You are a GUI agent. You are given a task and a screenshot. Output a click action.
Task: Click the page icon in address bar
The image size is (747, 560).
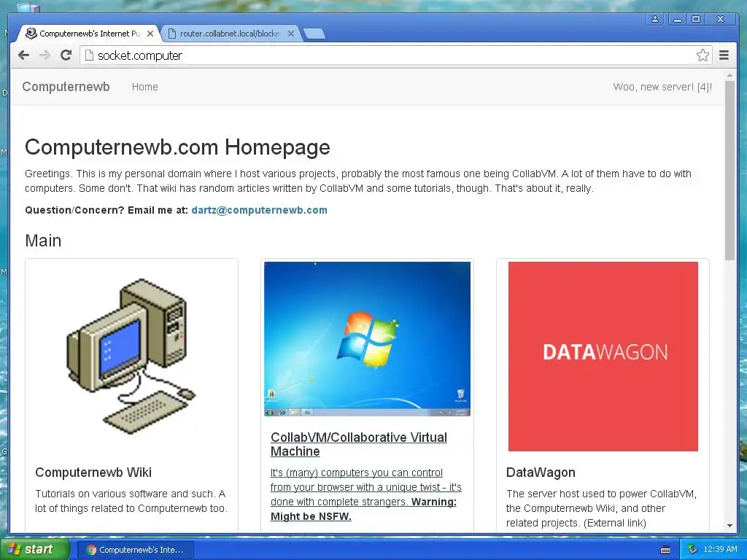click(x=88, y=55)
